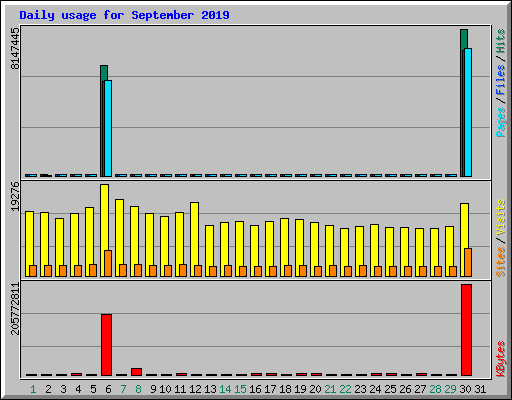Viewport: 512px width, 400px height.
Task: Click the Hits axis value 8147445
Action: [15, 49]
